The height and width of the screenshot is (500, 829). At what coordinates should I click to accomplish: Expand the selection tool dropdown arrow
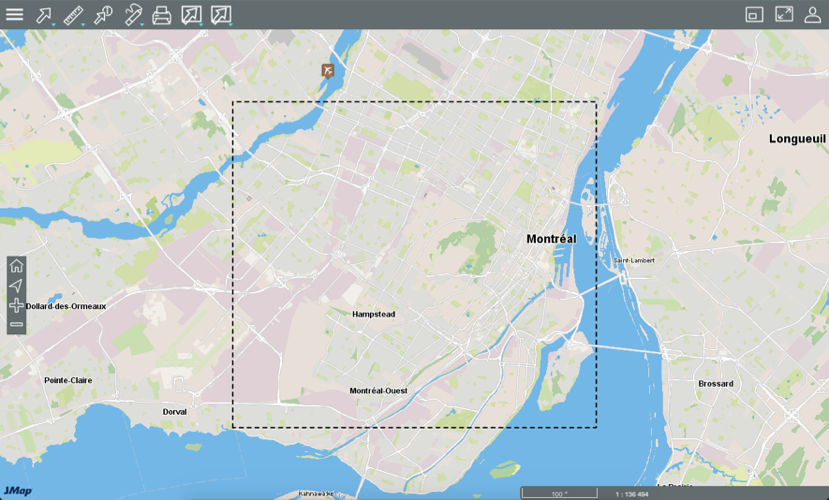pos(54,23)
